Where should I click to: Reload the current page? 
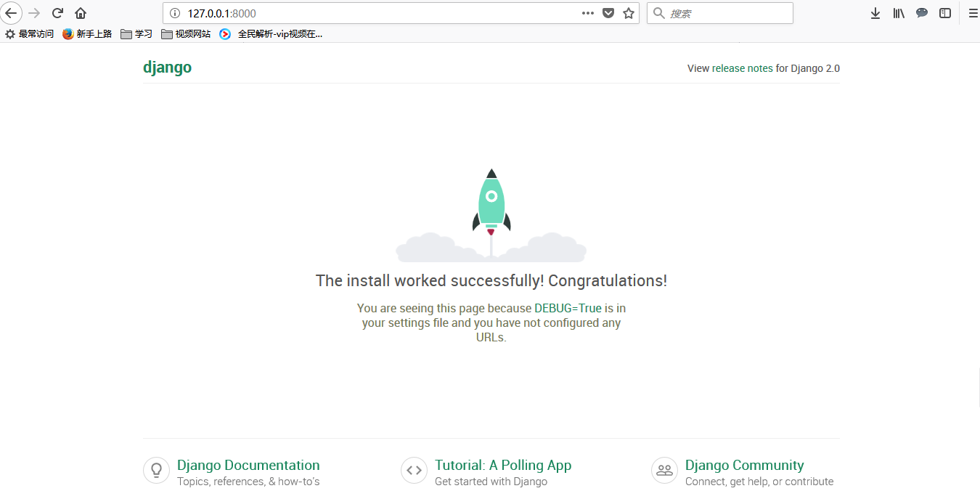tap(57, 13)
